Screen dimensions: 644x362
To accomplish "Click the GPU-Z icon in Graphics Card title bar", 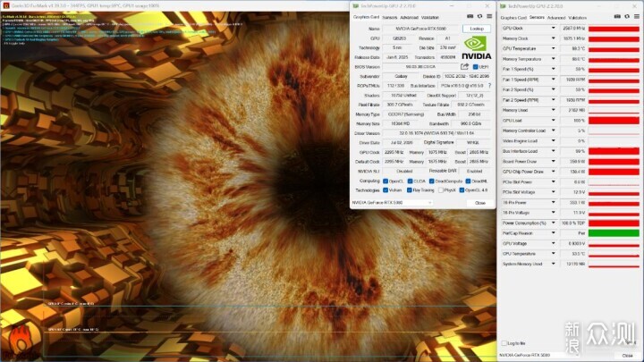I will [356, 5].
